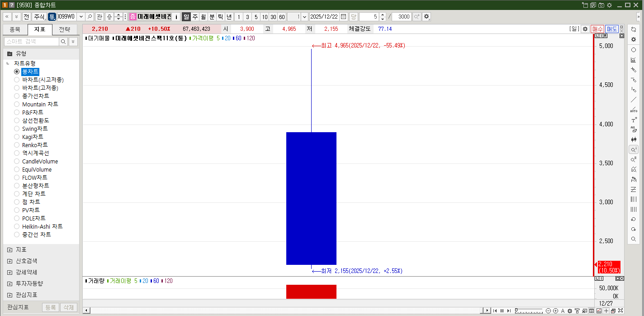Select Renko차트 radio option
This screenshot has width=644, height=316.
click(x=31, y=145)
